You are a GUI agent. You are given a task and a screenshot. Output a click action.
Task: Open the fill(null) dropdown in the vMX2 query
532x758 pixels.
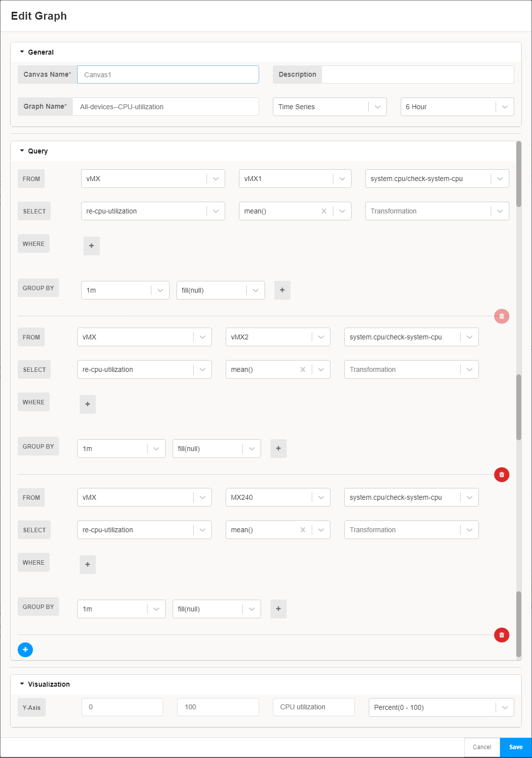[x=217, y=449]
